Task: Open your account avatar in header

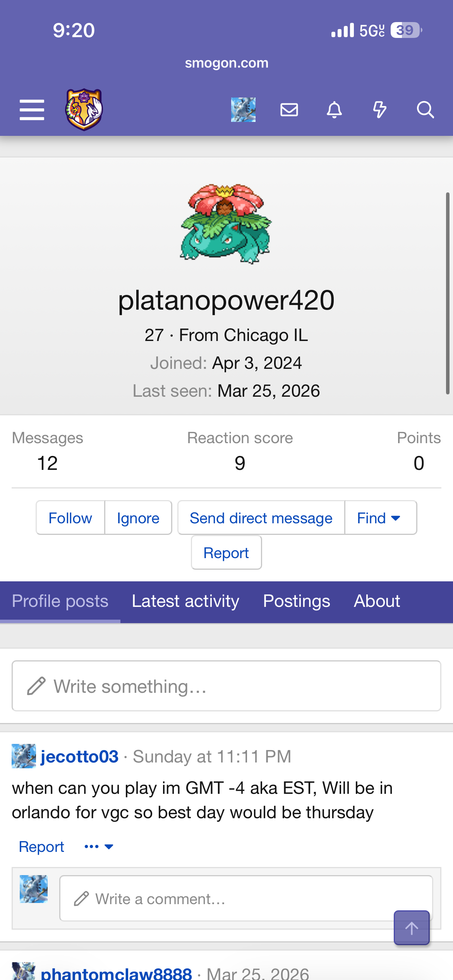Action: pos(243,110)
